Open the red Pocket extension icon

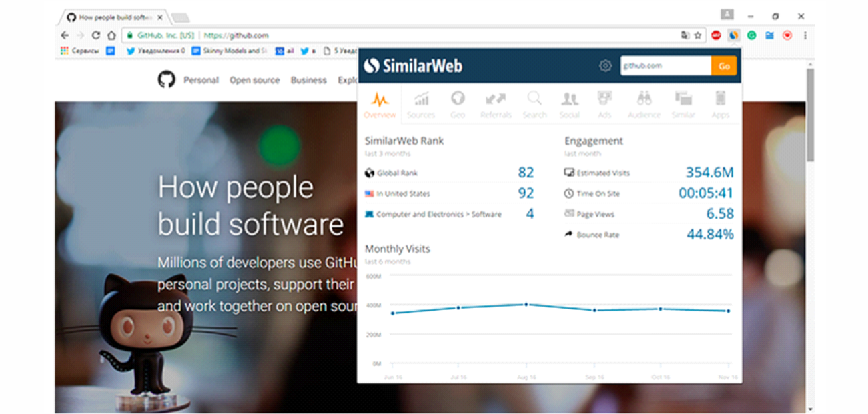pyautogui.click(x=787, y=35)
